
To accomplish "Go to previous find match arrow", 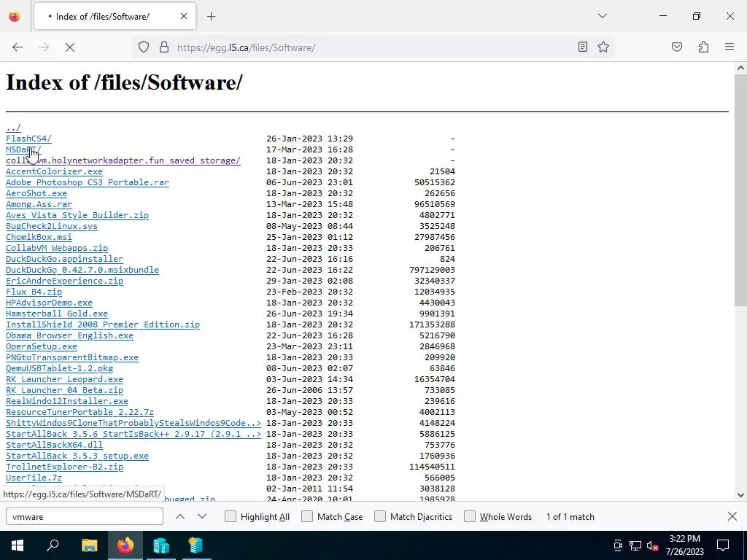I will pyautogui.click(x=180, y=517).
